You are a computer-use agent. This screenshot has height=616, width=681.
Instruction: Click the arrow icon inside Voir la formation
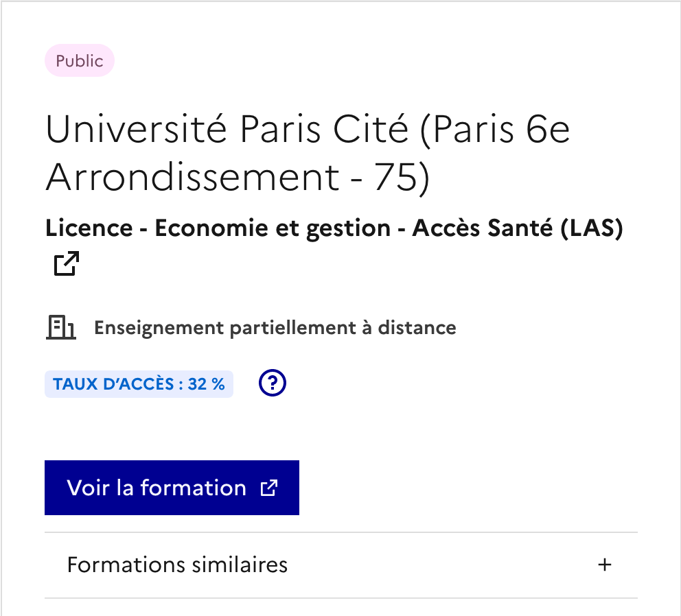[x=268, y=488]
